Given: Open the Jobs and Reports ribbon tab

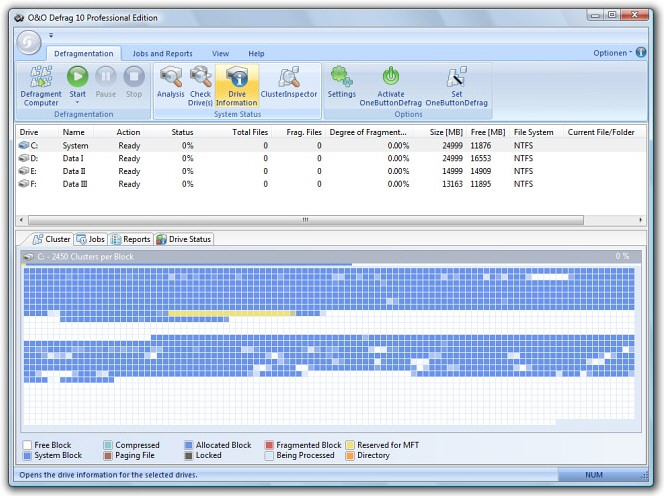Looking at the screenshot, I should point(162,54).
